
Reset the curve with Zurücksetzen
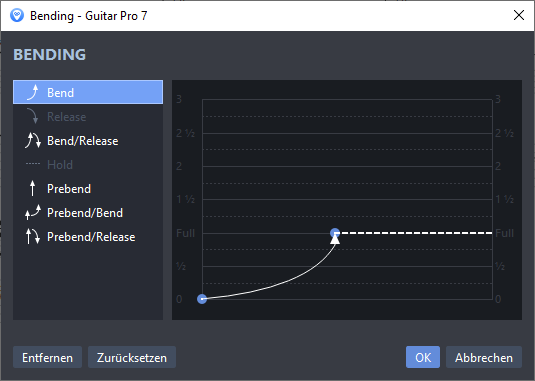(x=132, y=357)
